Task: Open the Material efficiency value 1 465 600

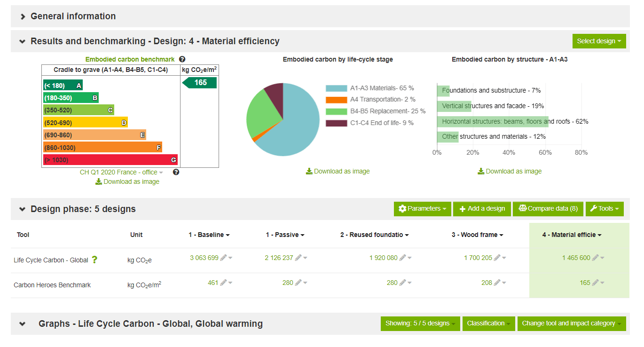Action: tap(576, 258)
